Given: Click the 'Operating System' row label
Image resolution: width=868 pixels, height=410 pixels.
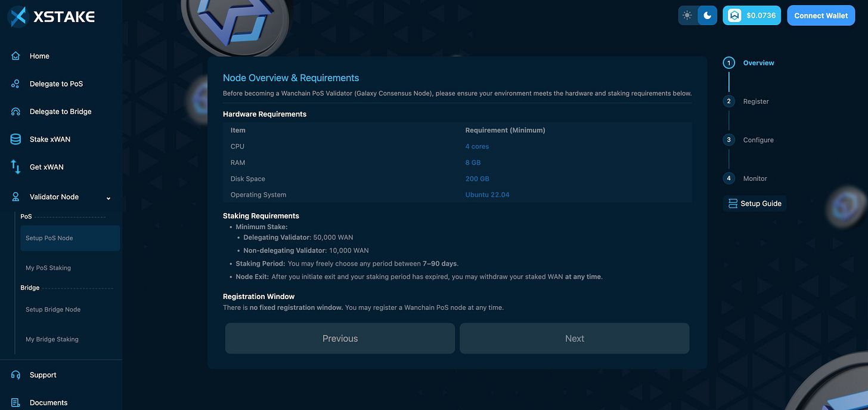Looking at the screenshot, I should point(258,195).
